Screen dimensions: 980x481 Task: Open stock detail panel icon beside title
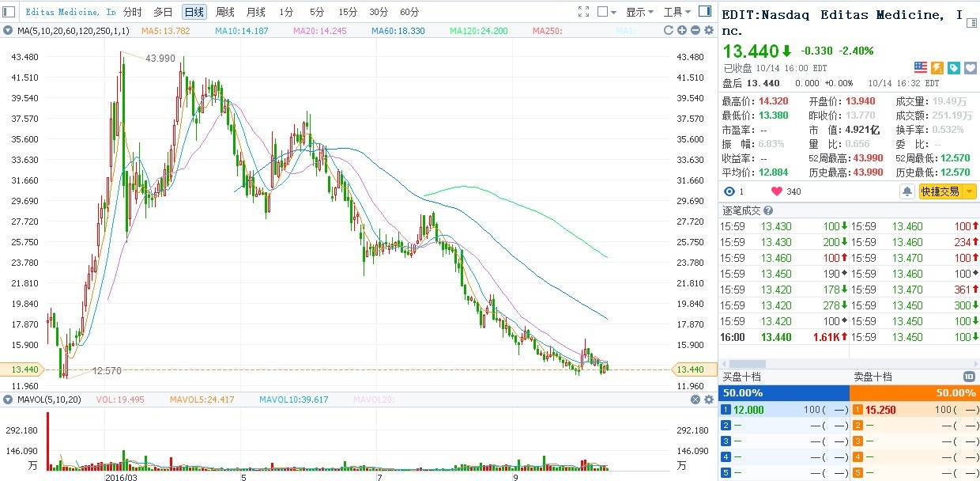tap(971, 21)
